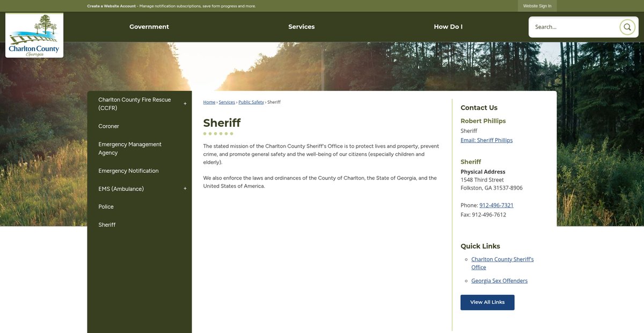Select Coroner in the sidebar
Image resolution: width=644 pixels, height=333 pixels.
108,126
